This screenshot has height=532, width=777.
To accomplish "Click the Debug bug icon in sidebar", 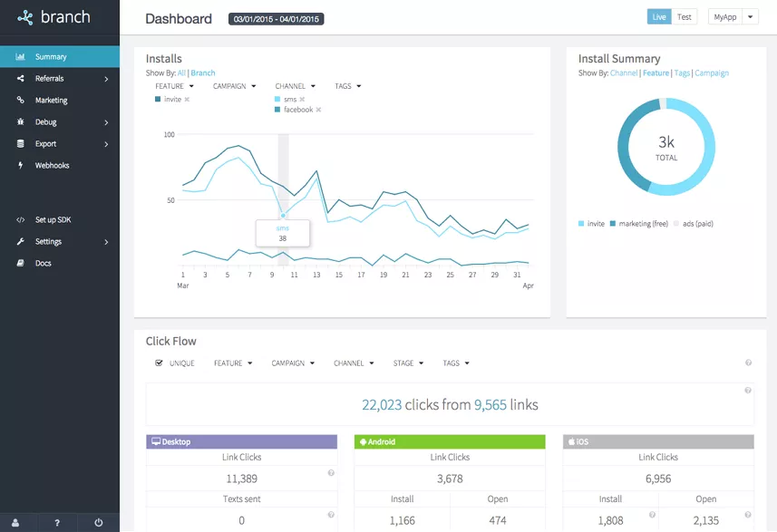I will 20,121.
